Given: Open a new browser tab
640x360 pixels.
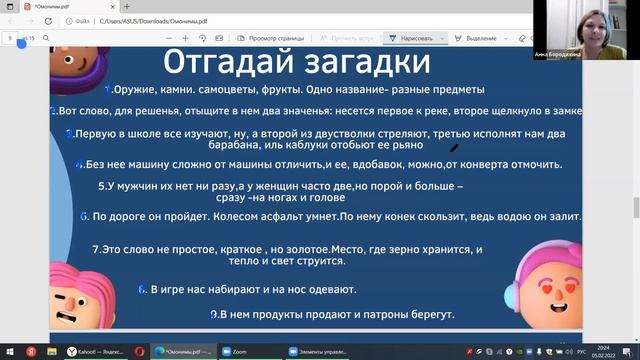Looking at the screenshot, I should click(127, 7).
